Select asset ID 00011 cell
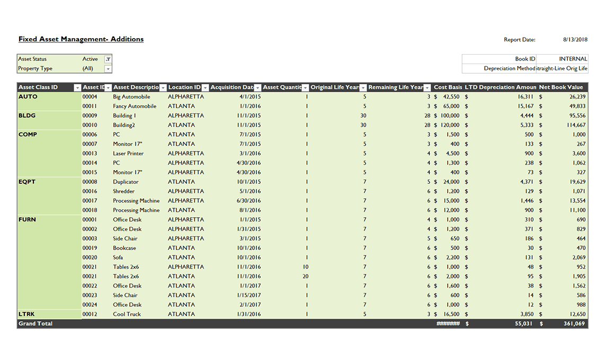The image size is (604, 364). [x=90, y=106]
